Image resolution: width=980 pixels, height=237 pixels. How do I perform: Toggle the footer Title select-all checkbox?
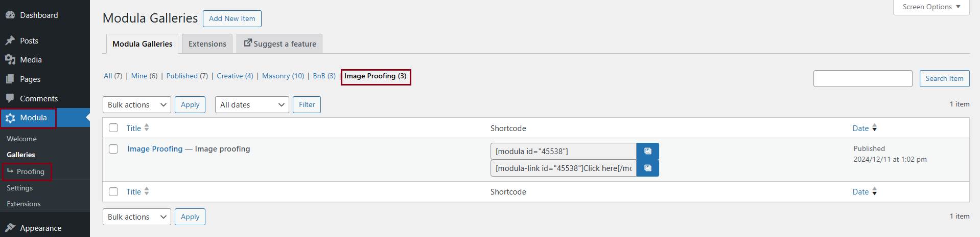coord(113,191)
